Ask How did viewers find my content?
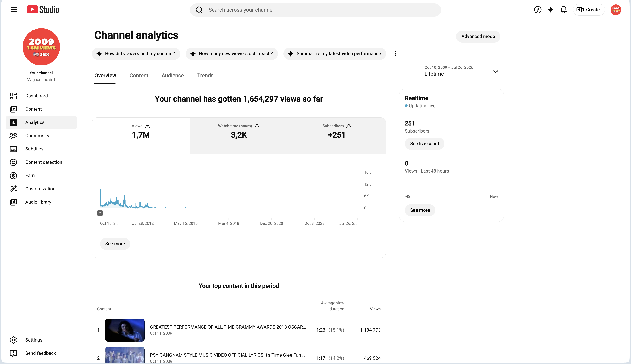The width and height of the screenshot is (631, 364). 136,53
